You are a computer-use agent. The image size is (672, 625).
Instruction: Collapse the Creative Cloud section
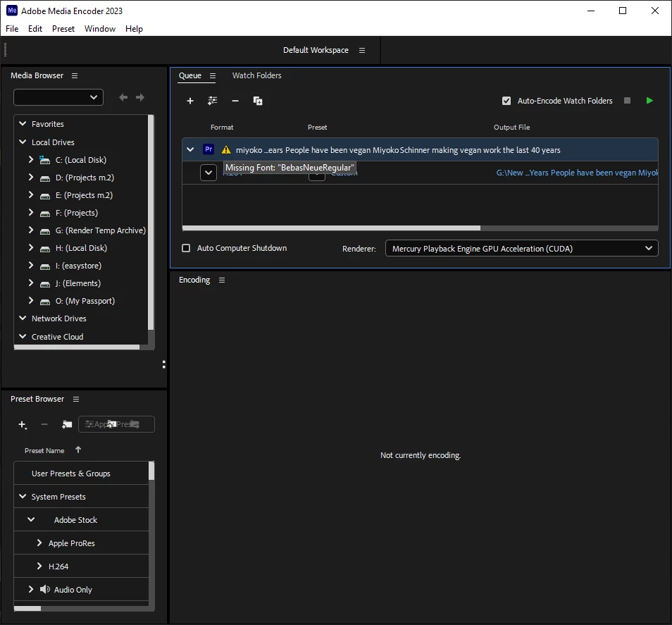[x=23, y=336]
